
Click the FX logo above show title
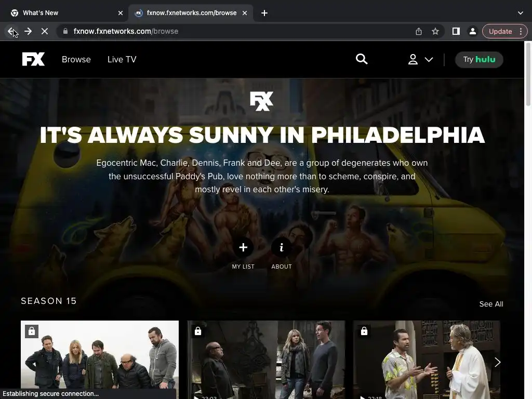(x=262, y=101)
